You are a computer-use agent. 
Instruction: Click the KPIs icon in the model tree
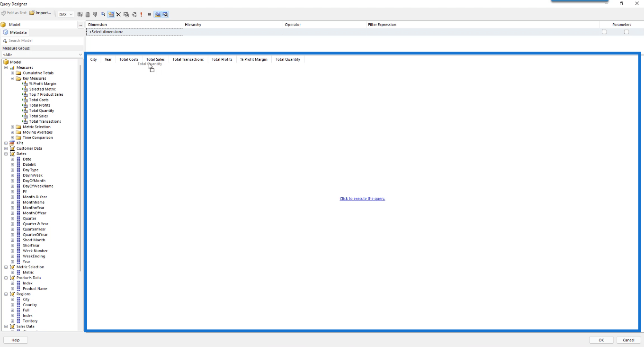click(x=12, y=143)
